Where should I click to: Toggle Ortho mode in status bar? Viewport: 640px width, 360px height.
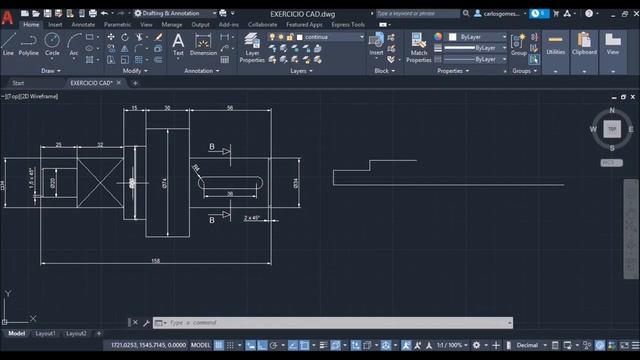pyautogui.click(x=262, y=345)
